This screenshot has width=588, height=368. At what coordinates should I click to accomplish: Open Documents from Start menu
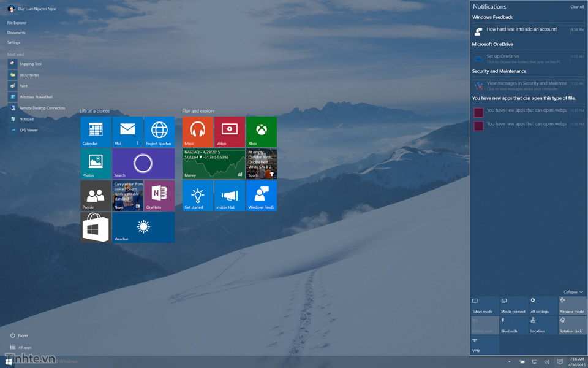[16, 33]
